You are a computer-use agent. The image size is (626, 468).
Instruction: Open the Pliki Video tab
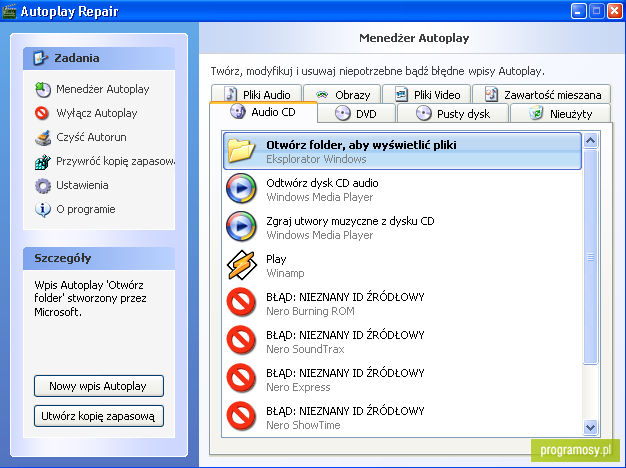(426, 94)
